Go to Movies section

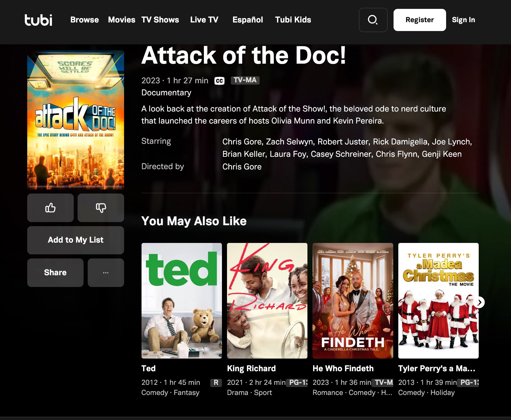(122, 20)
